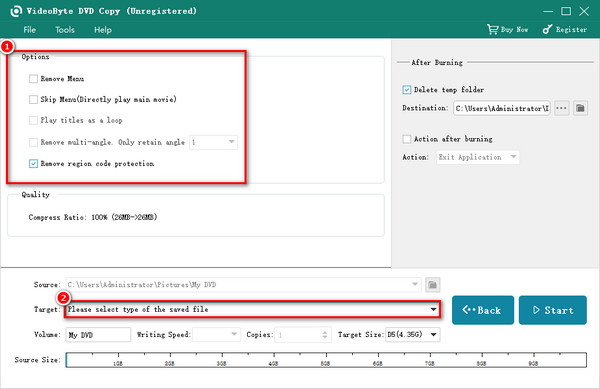
Task: Enable the Remove Menu checkbox
Action: click(33, 79)
